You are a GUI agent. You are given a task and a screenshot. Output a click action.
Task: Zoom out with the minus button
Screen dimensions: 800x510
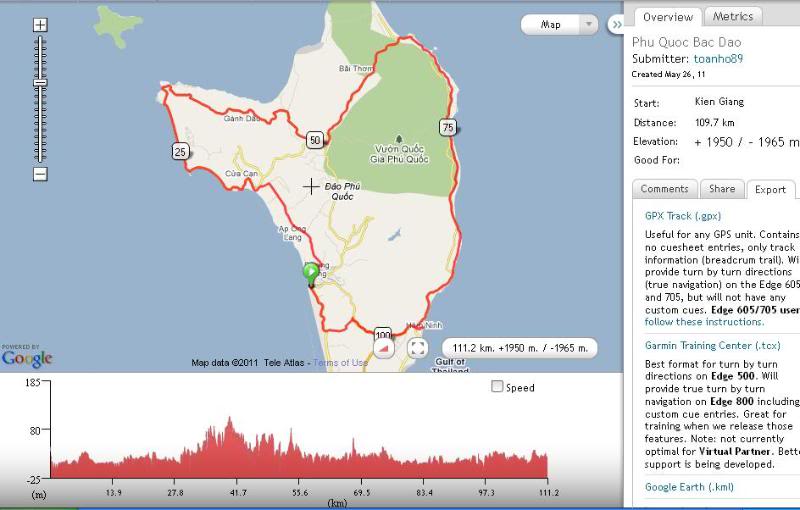tap(40, 174)
